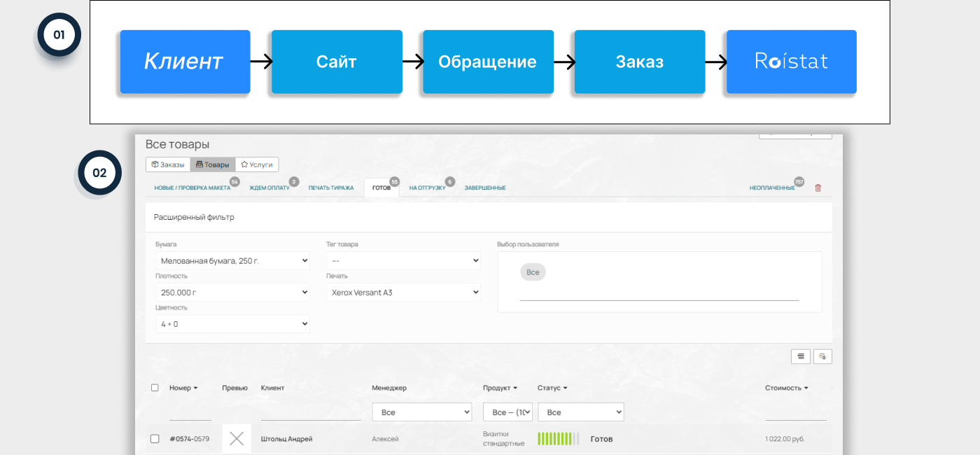This screenshot has width=980, height=455.
Task: Open the Бумага dropdown
Action: [232, 260]
